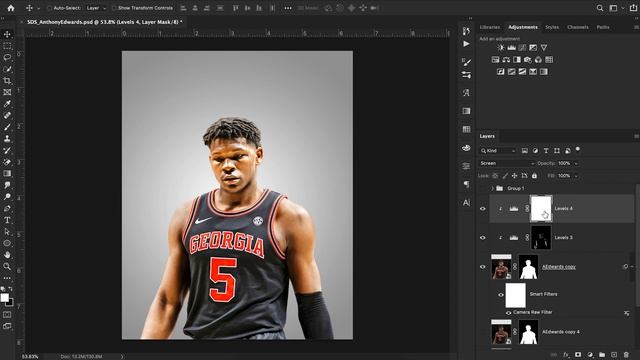
Task: Select the SDS_AnthonyEdwards.psd document tab
Action: [104, 22]
